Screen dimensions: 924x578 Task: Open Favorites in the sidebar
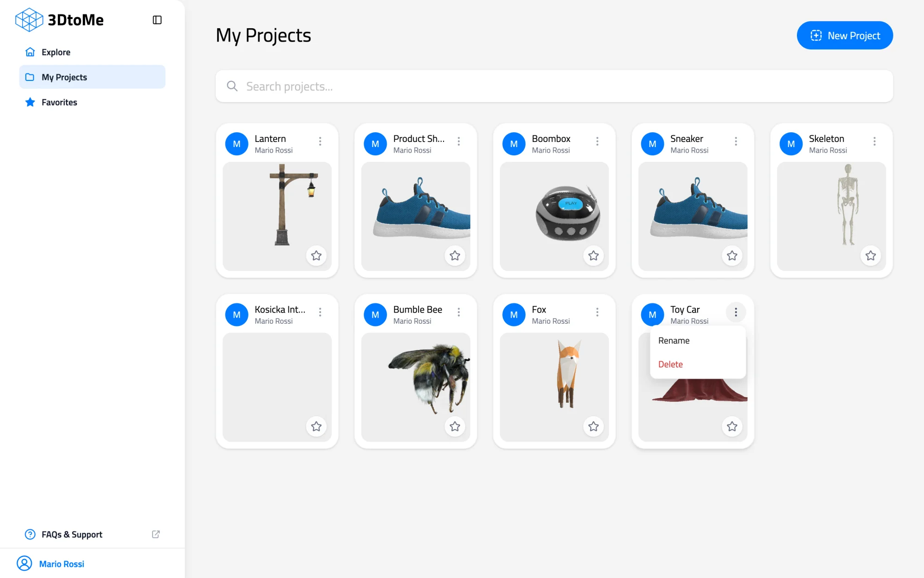point(92,102)
